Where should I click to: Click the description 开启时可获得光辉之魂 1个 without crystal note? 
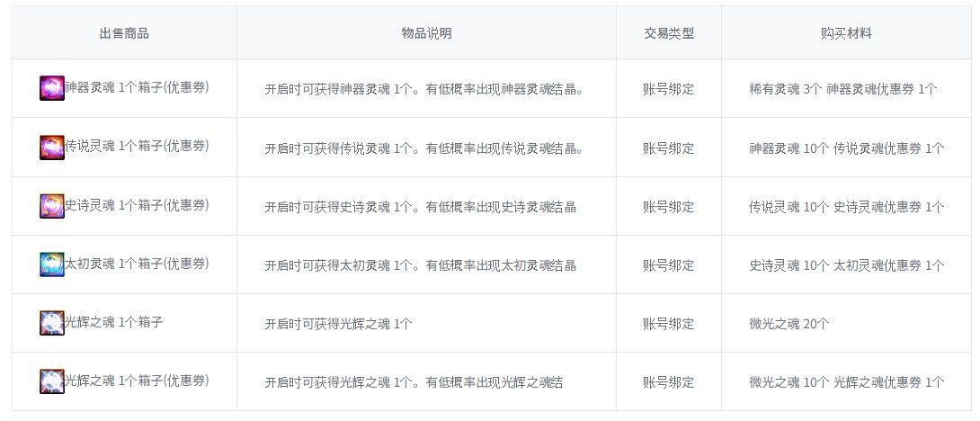click(338, 324)
